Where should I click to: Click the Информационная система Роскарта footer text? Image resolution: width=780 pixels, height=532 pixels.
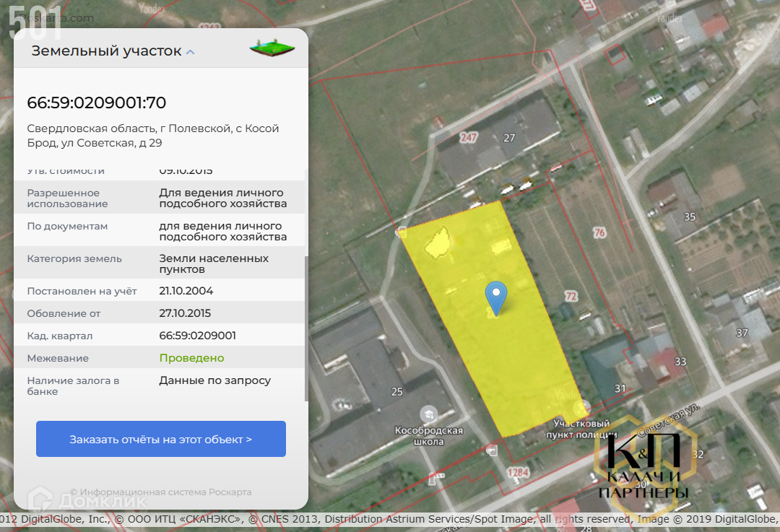tap(160, 492)
